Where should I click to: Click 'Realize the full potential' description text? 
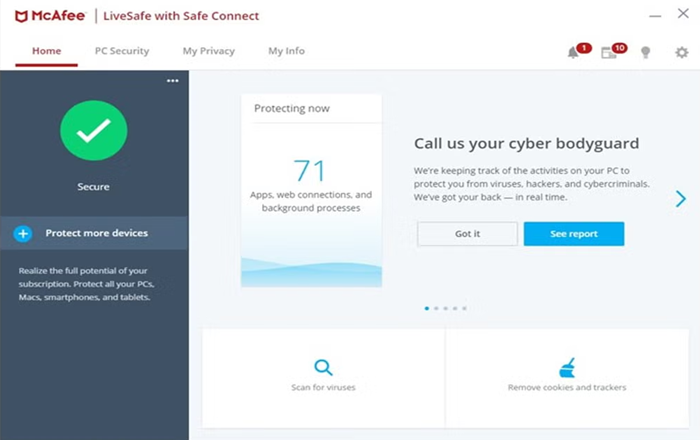(x=86, y=284)
